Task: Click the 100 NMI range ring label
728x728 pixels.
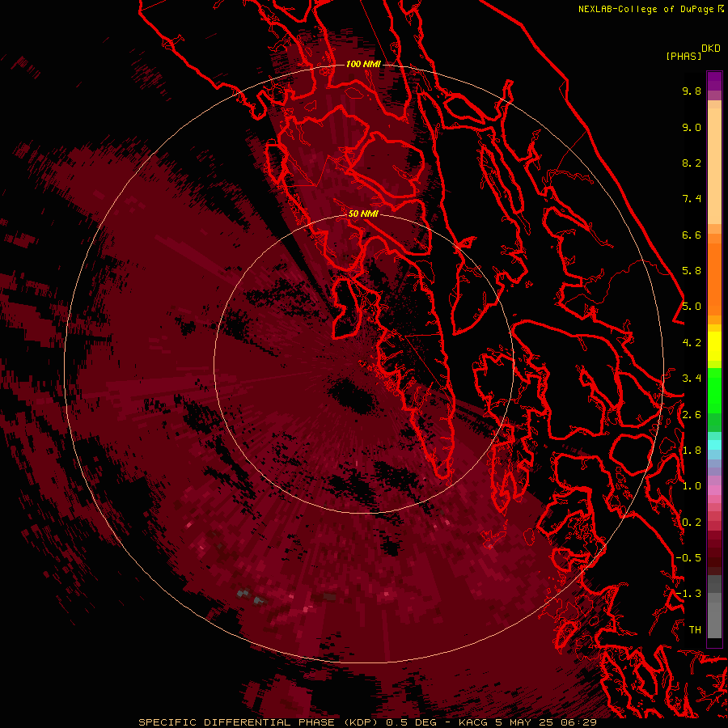Action: pos(363,64)
